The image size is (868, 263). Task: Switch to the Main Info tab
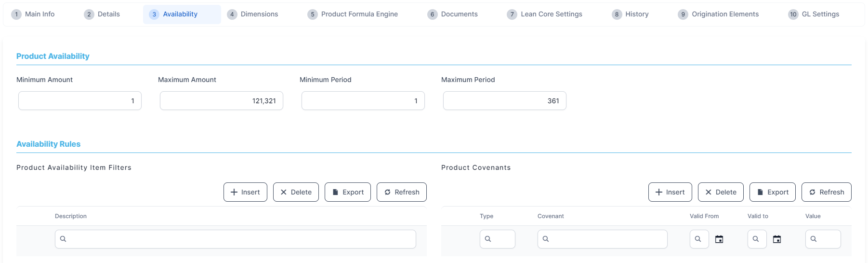pyautogui.click(x=33, y=14)
